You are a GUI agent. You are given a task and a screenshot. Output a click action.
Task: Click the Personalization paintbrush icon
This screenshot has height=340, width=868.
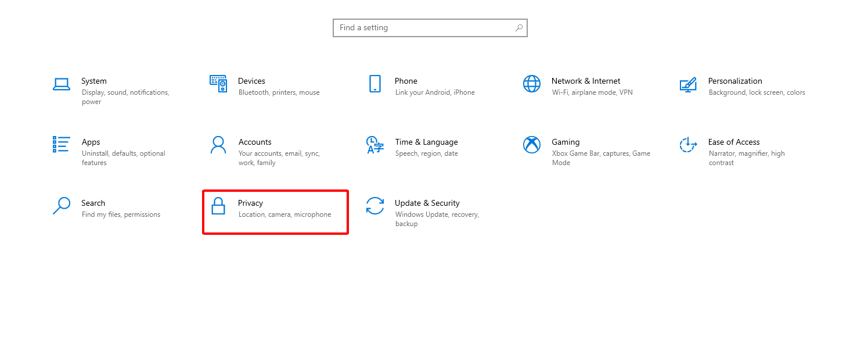coord(688,84)
